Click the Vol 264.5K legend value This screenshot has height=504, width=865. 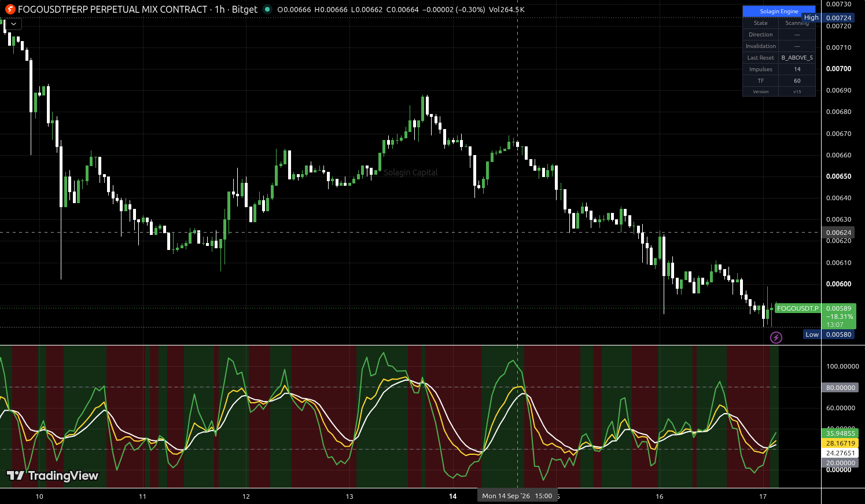507,10
